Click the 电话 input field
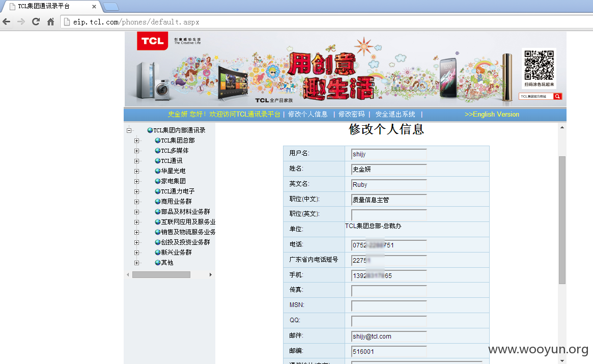 (x=389, y=245)
